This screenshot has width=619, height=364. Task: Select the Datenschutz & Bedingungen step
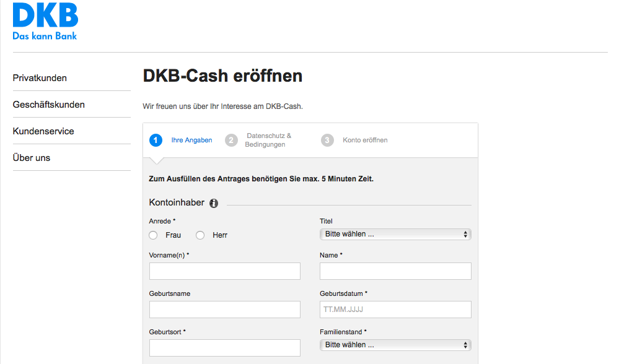click(268, 140)
